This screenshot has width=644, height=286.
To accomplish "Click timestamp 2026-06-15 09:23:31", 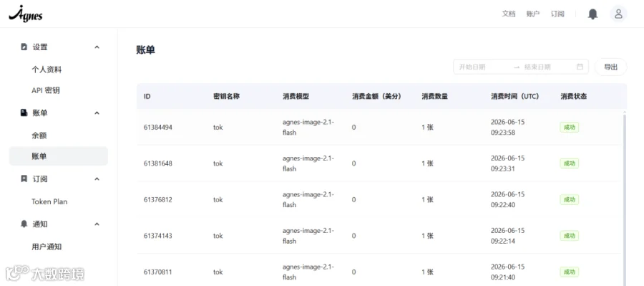I will 507,163.
